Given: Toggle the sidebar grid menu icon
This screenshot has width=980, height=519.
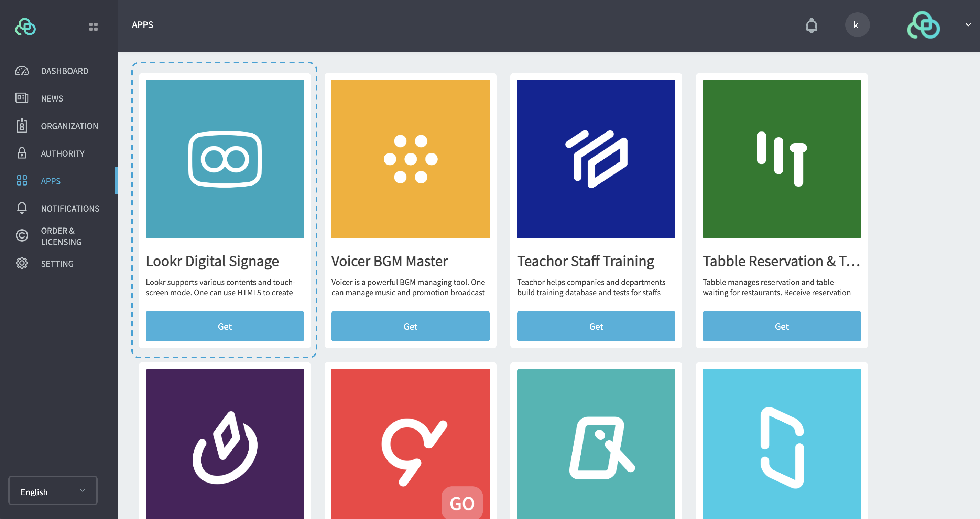Looking at the screenshot, I should [93, 27].
